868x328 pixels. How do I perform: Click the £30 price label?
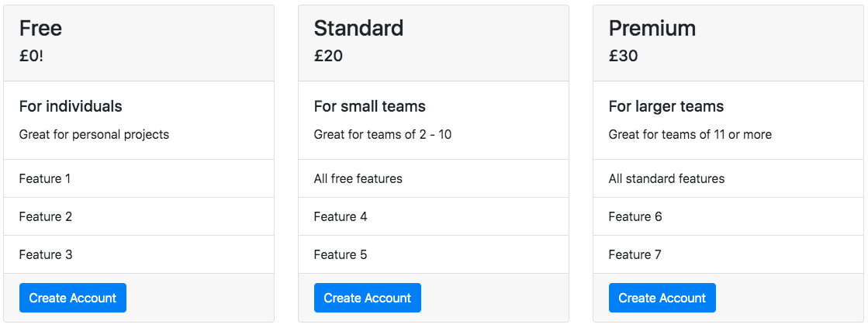[623, 56]
